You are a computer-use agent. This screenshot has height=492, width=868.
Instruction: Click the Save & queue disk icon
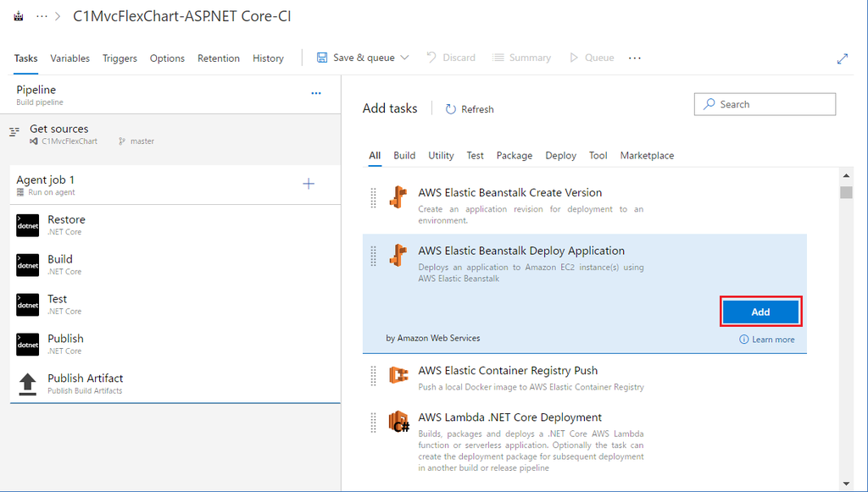click(x=321, y=58)
